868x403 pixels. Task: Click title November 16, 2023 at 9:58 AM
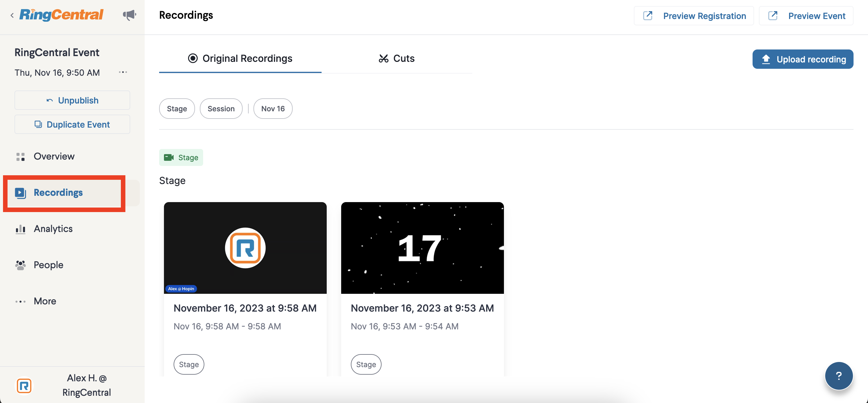[245, 308]
